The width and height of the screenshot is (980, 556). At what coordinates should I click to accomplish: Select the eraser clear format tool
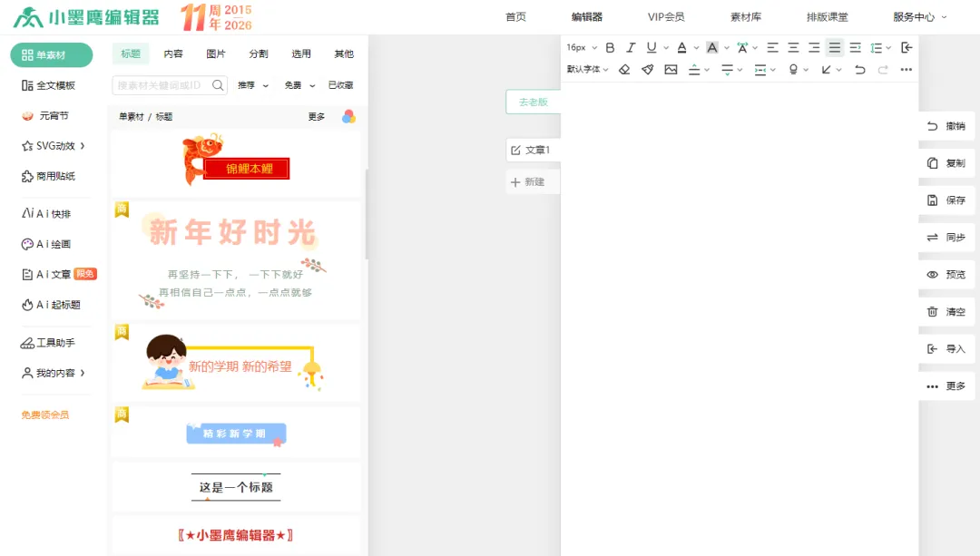tap(624, 69)
